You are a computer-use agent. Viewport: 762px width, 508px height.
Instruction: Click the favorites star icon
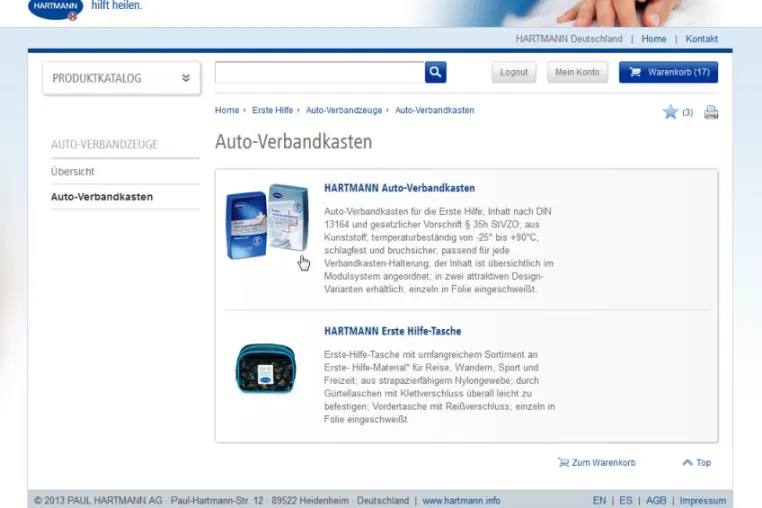pyautogui.click(x=670, y=112)
